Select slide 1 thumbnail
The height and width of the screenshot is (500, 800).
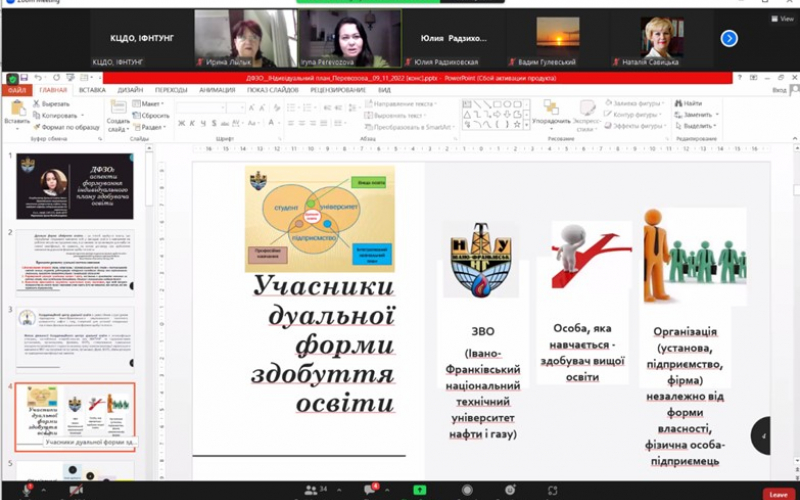[75, 186]
